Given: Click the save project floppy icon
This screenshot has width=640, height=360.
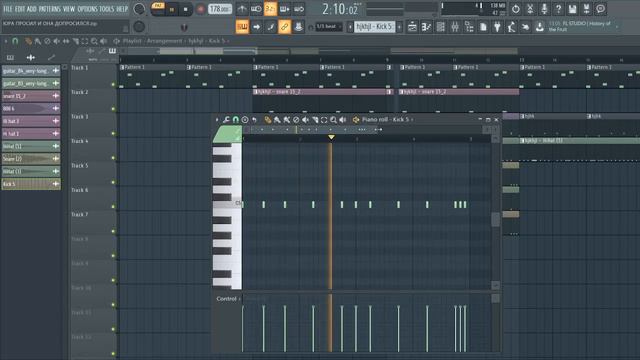Looking at the screenshot, I should click(572, 9).
